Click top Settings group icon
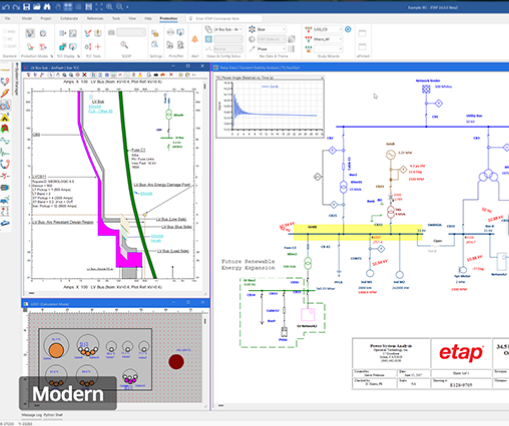 click(x=155, y=33)
